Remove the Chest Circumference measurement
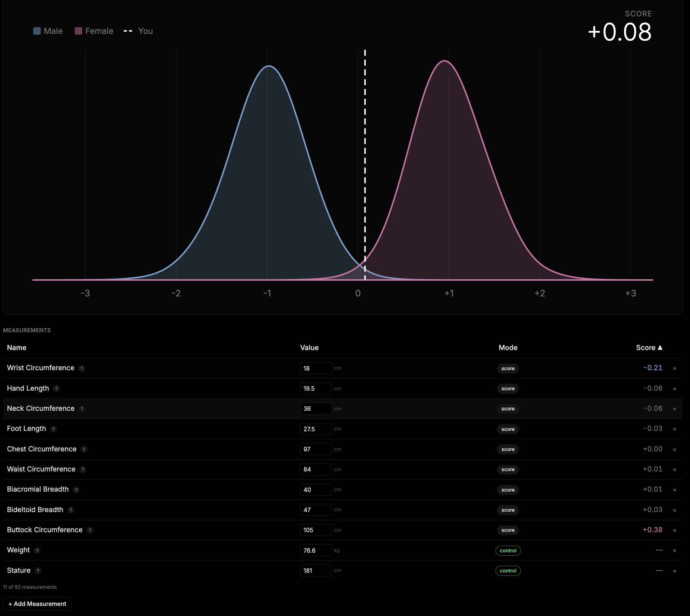This screenshot has height=616, width=690. click(x=674, y=450)
